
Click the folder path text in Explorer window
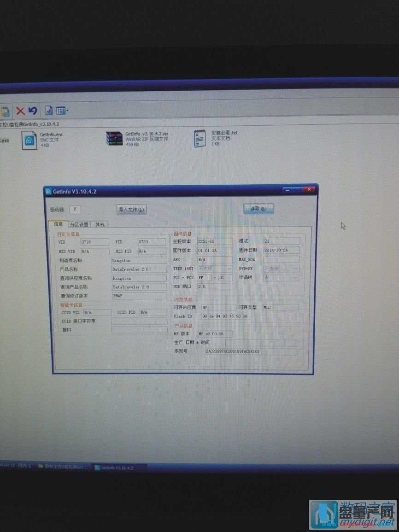(x=29, y=124)
